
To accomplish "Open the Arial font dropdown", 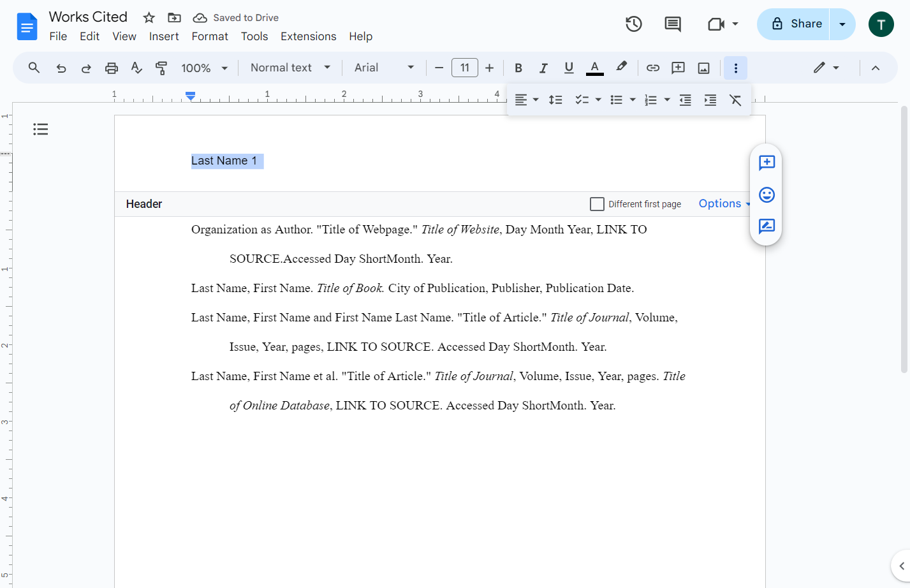I will (x=385, y=68).
